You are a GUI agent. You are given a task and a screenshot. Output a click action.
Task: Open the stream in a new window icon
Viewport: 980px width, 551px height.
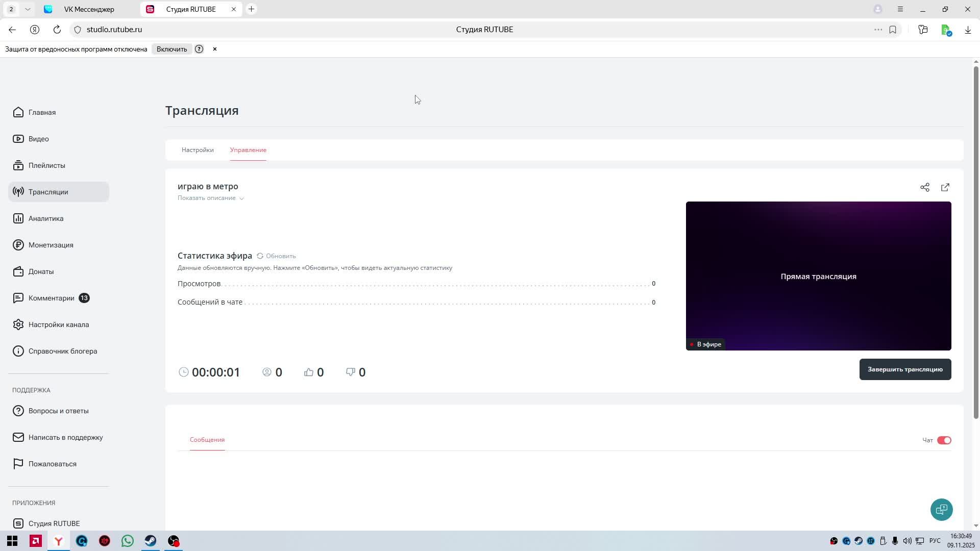pyautogui.click(x=945, y=187)
